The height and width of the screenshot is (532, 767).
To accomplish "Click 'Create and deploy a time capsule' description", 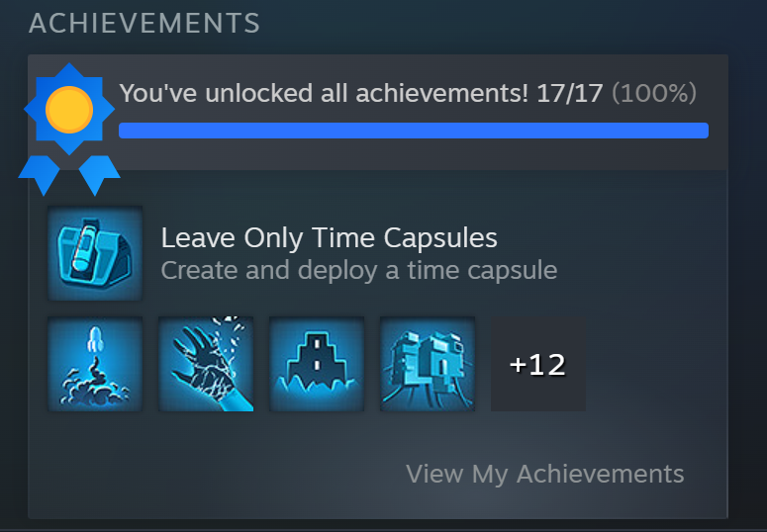I will click(x=359, y=270).
